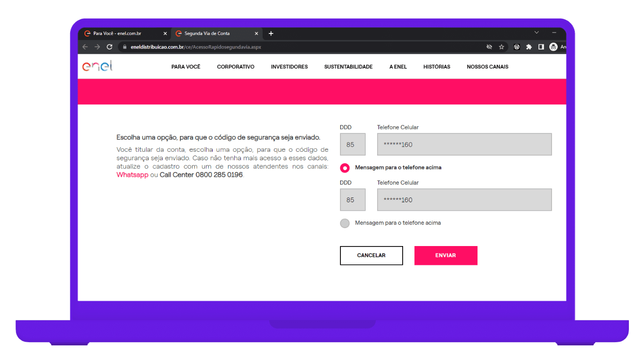Bookmark this page with the star icon
This screenshot has width=644, height=362.
[x=502, y=47]
